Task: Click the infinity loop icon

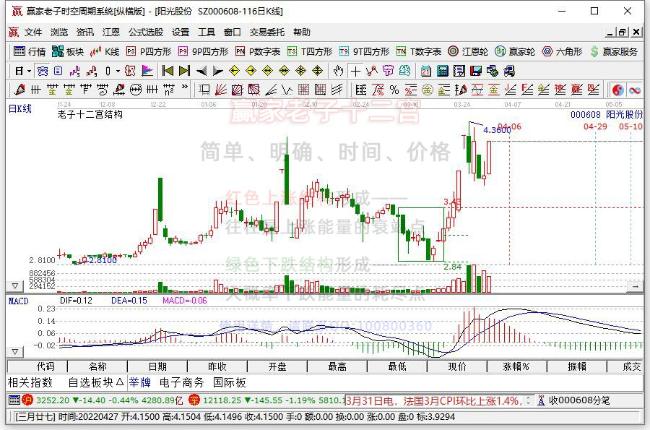Action: pyautogui.click(x=635, y=90)
